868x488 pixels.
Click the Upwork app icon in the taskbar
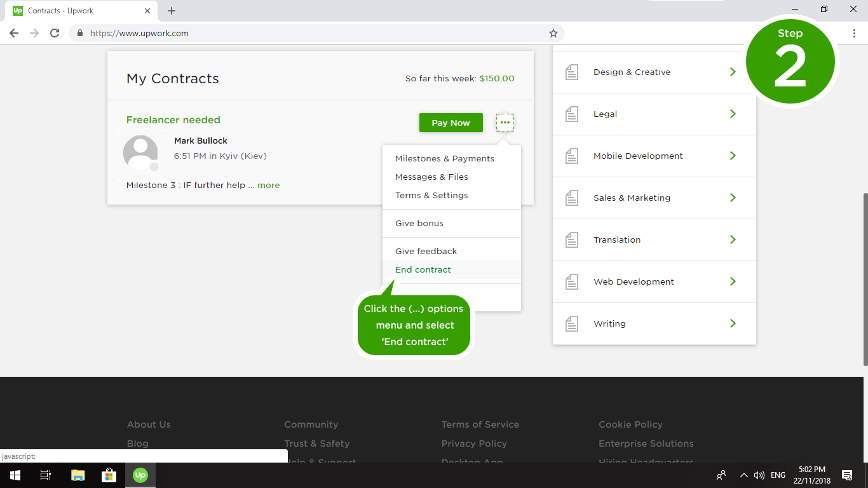pos(140,475)
